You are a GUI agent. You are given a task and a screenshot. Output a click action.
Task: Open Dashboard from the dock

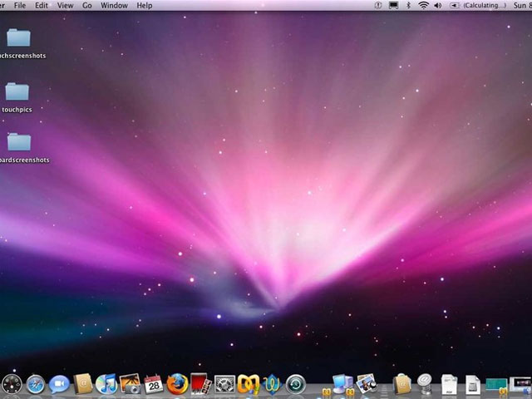point(12,383)
